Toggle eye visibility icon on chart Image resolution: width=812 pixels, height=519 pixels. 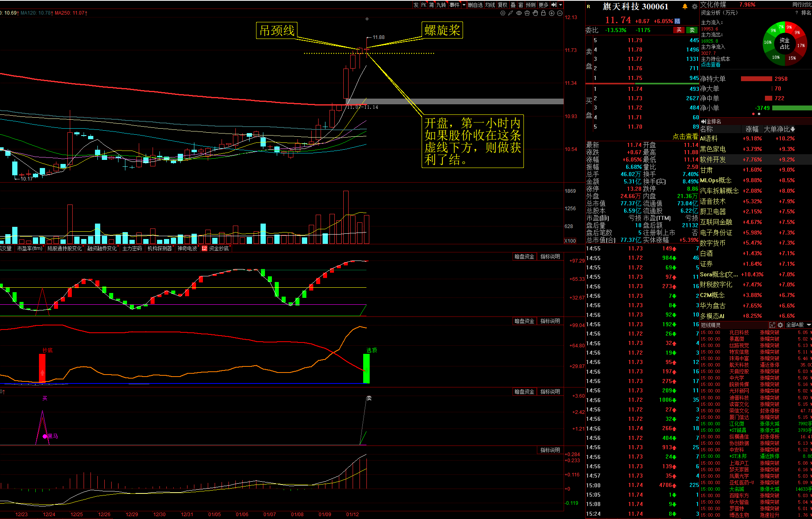pyautogui.click(x=519, y=13)
